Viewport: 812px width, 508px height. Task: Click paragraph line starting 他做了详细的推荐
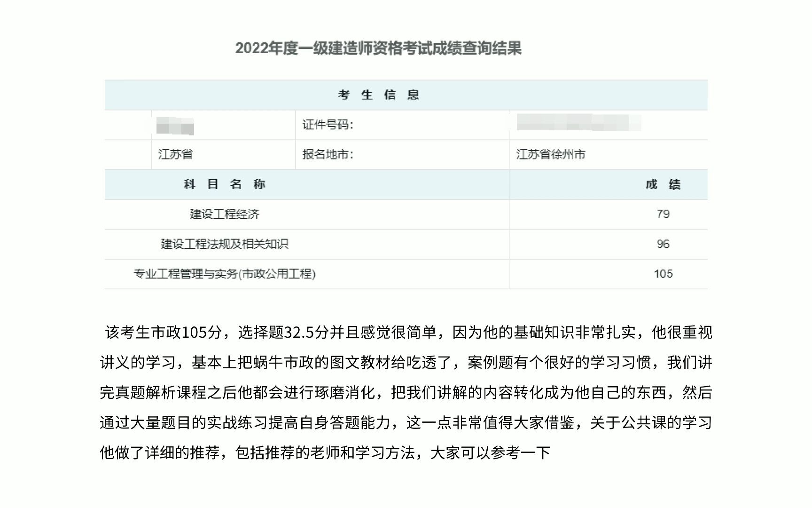(x=325, y=452)
